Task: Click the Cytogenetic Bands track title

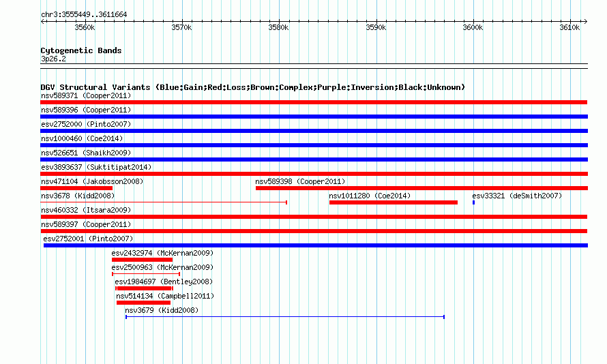Action: (81, 50)
